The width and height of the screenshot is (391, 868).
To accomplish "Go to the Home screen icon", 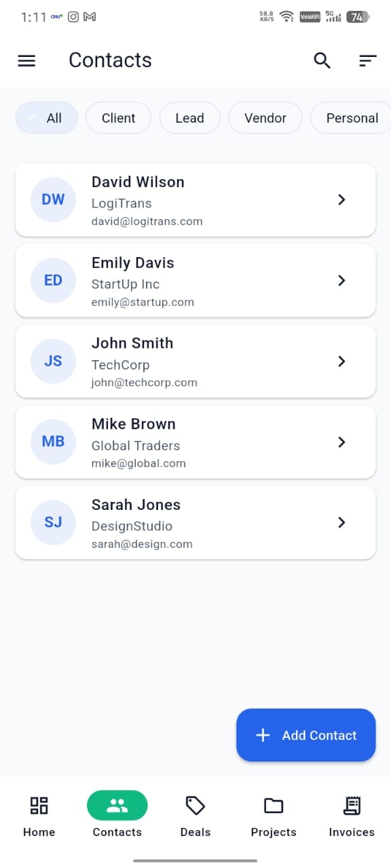I will click(x=39, y=806).
